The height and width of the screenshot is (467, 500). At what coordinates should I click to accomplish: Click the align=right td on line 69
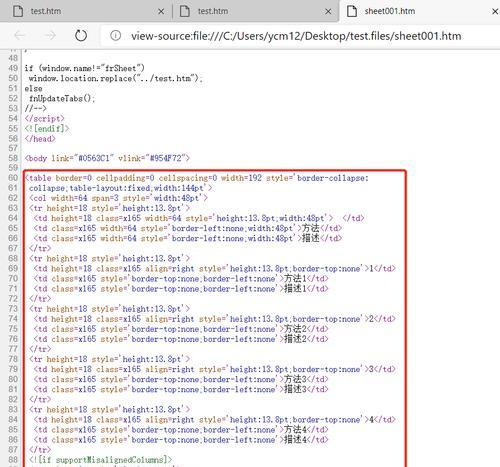(214, 269)
